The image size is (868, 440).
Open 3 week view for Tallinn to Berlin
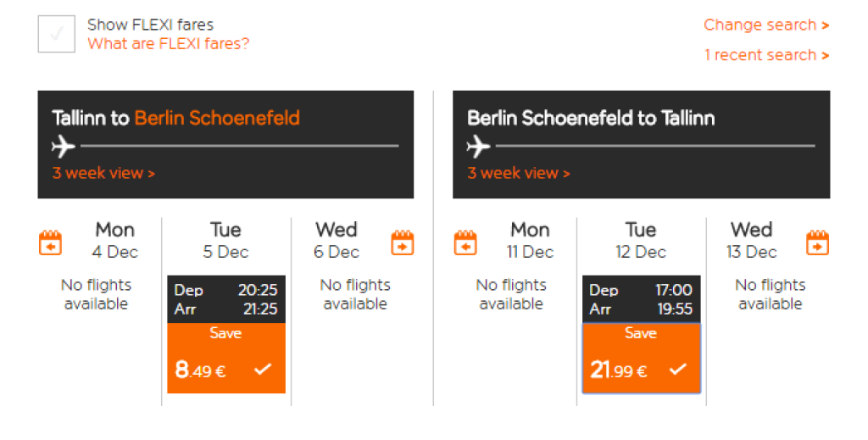point(103,173)
